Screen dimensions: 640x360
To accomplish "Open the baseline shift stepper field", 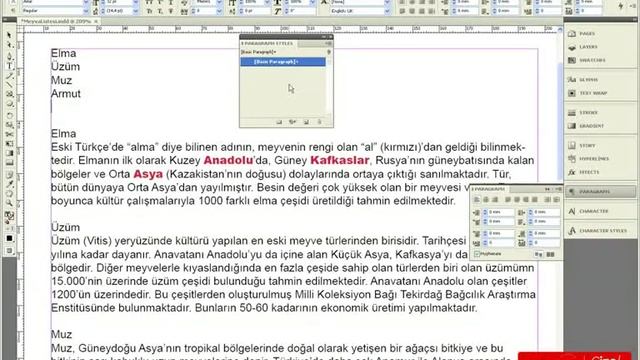I will 255,11.
